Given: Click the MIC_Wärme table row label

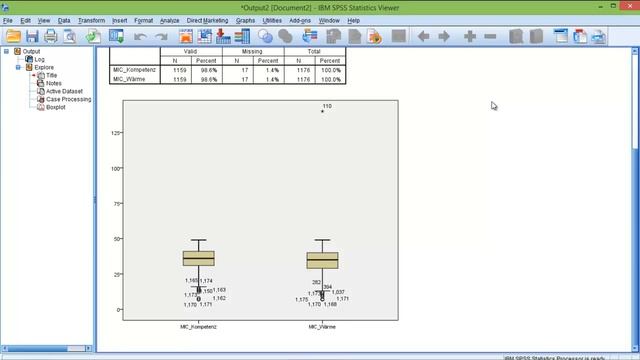Looking at the screenshot, I should [129, 79].
